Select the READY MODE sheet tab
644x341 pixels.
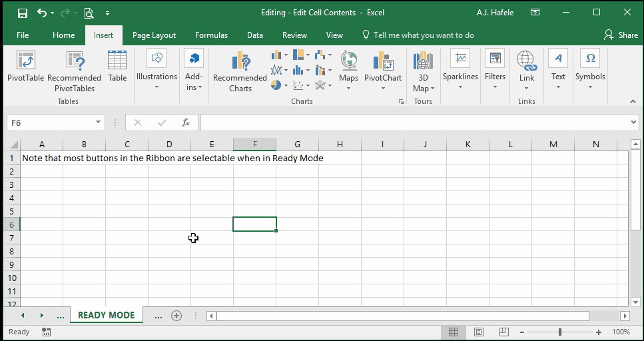click(107, 315)
